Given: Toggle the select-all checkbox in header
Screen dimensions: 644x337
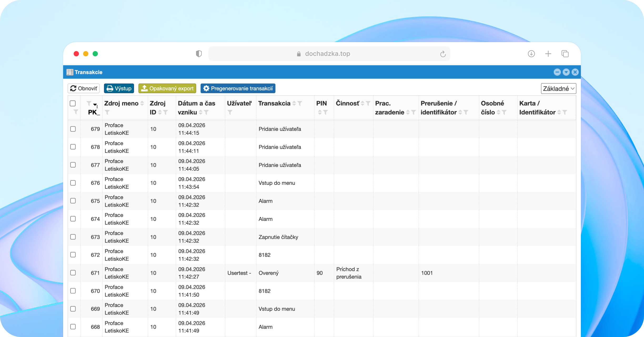Looking at the screenshot, I should [x=73, y=103].
